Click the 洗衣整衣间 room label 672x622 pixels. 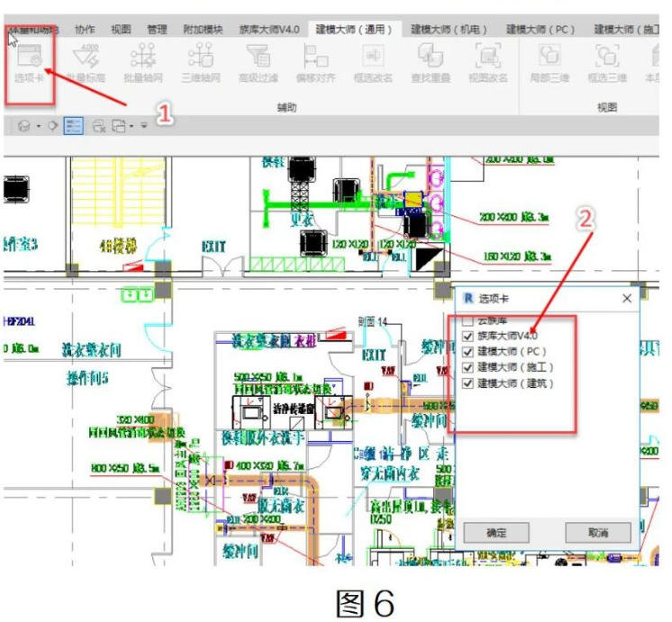(x=91, y=350)
